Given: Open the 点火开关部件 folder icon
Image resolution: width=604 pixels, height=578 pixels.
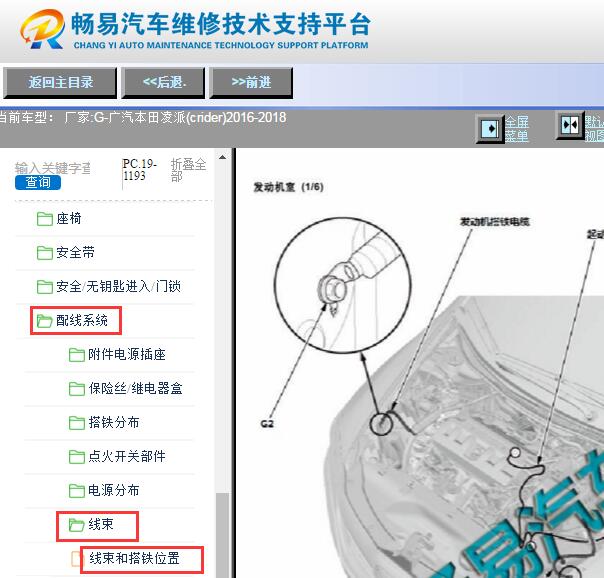Looking at the screenshot, I should (77, 456).
